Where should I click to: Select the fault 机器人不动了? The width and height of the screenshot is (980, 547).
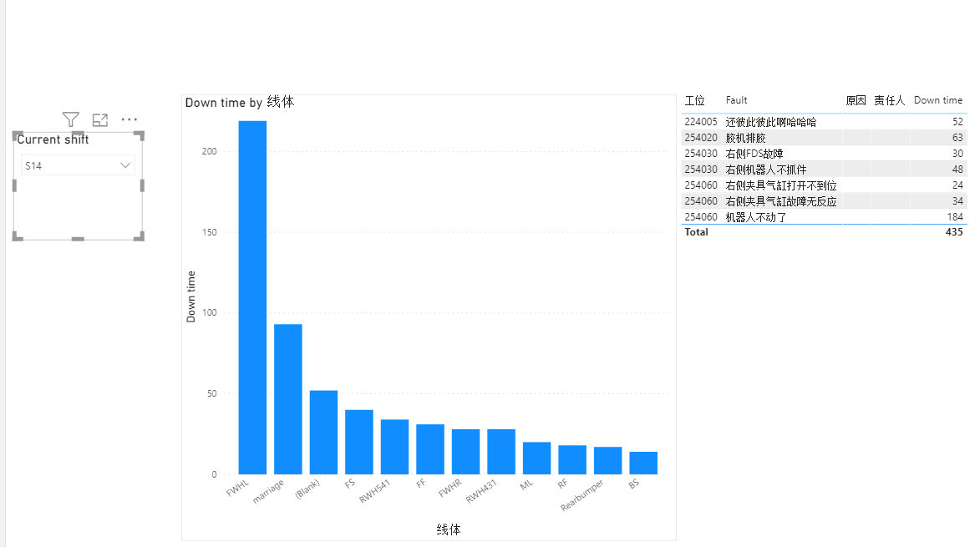click(756, 217)
